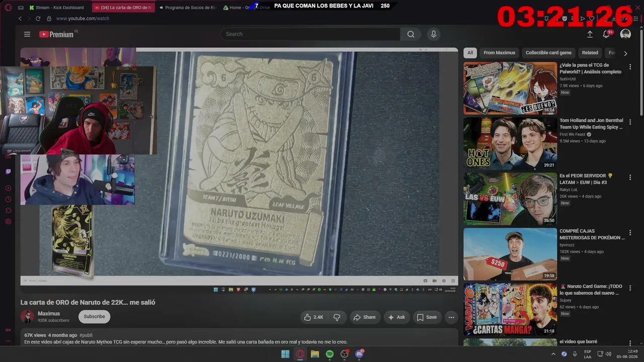This screenshot has height=362, width=644.
Task: Open Discord from the taskbar
Action: pos(359,354)
